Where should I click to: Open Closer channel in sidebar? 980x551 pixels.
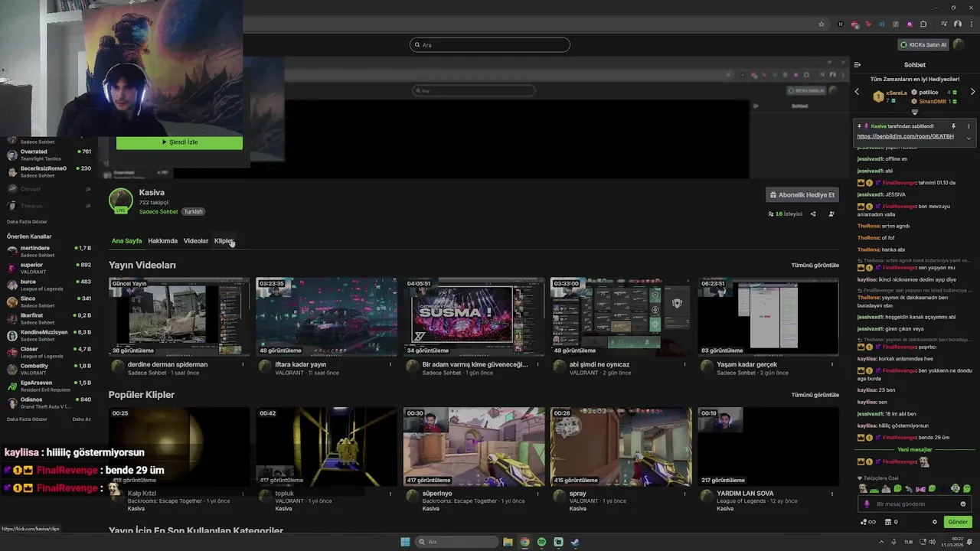[47, 352]
